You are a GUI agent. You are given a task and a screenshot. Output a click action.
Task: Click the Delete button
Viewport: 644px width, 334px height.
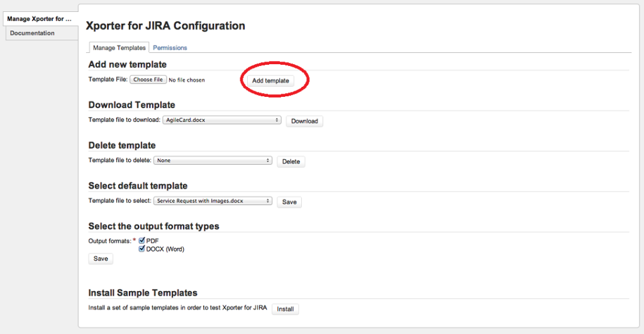tap(291, 162)
